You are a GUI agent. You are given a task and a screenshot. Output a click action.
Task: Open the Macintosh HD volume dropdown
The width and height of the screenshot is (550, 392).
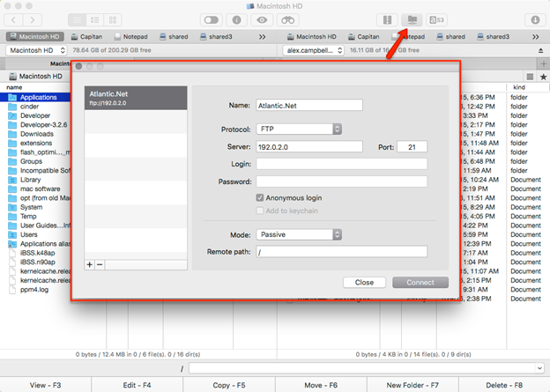(x=36, y=50)
